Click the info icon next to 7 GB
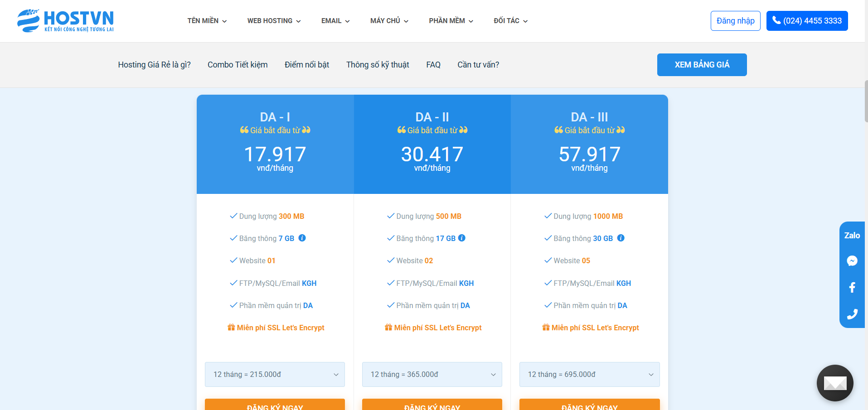Image resolution: width=868 pixels, height=410 pixels. tap(302, 238)
